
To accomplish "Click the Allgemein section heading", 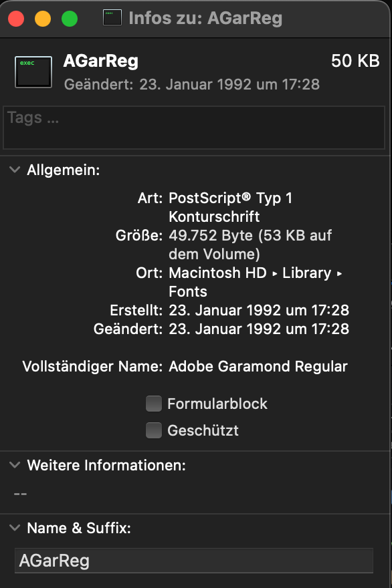I will click(x=64, y=170).
